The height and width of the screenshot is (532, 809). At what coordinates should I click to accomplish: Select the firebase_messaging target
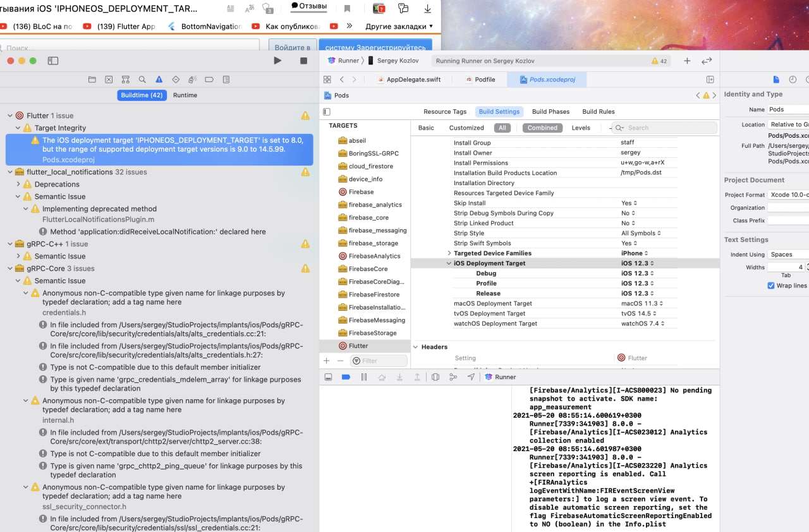point(377,231)
